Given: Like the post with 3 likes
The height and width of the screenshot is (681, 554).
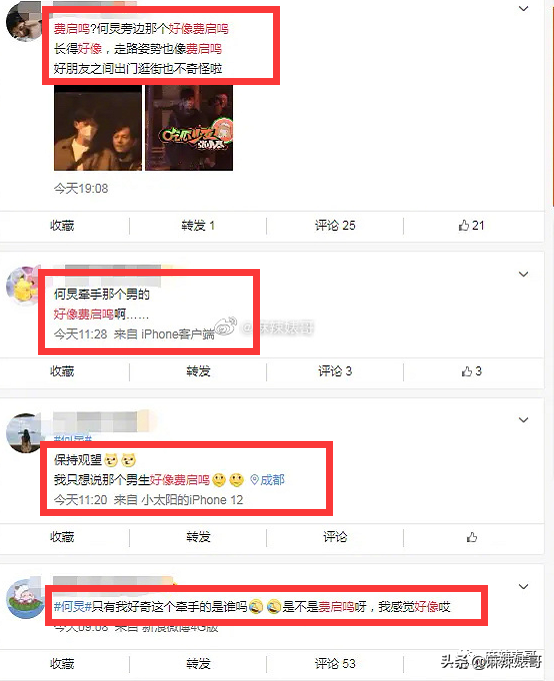Looking at the screenshot, I should pyautogui.click(x=471, y=371).
